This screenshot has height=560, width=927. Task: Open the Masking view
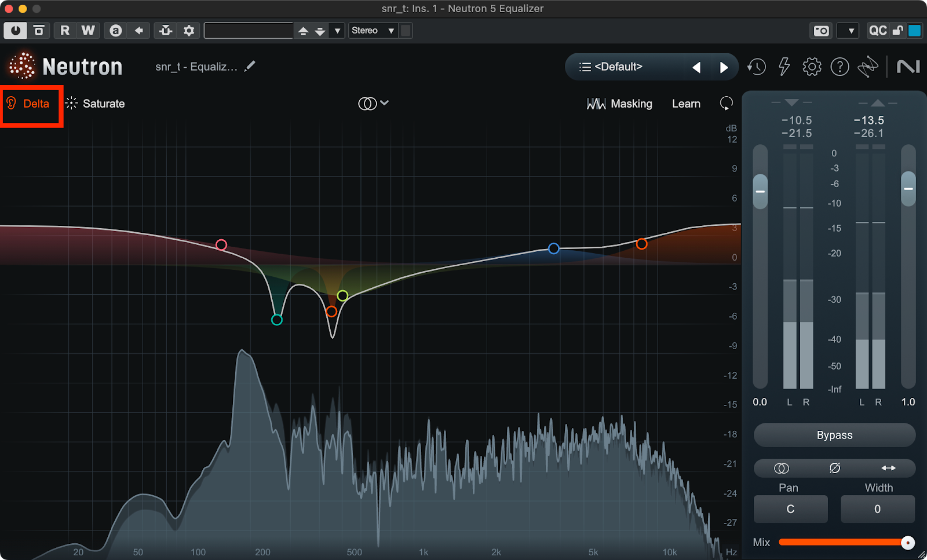pyautogui.click(x=619, y=104)
